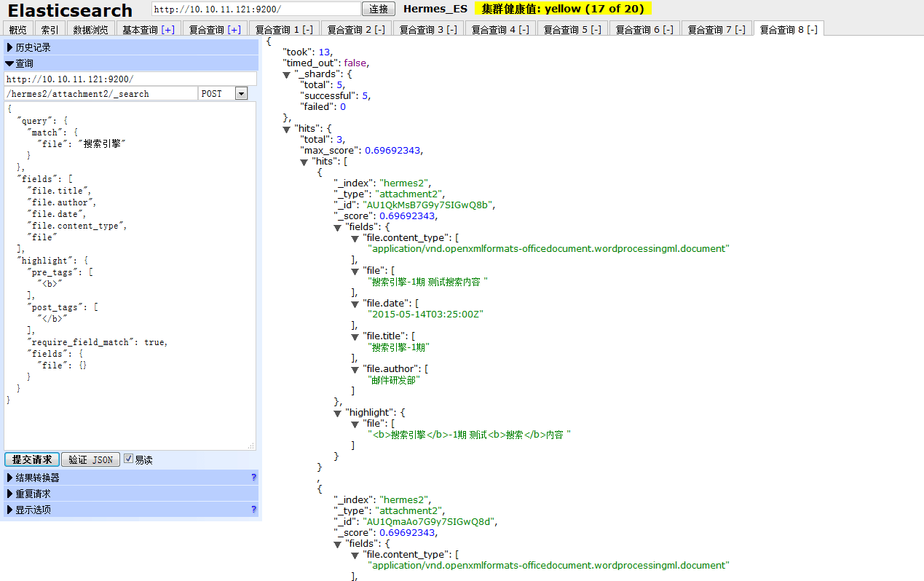Click the "AU1QkMsB7G9y7SIGwQ8b" id value
This screenshot has height=581, width=924.
[430, 205]
